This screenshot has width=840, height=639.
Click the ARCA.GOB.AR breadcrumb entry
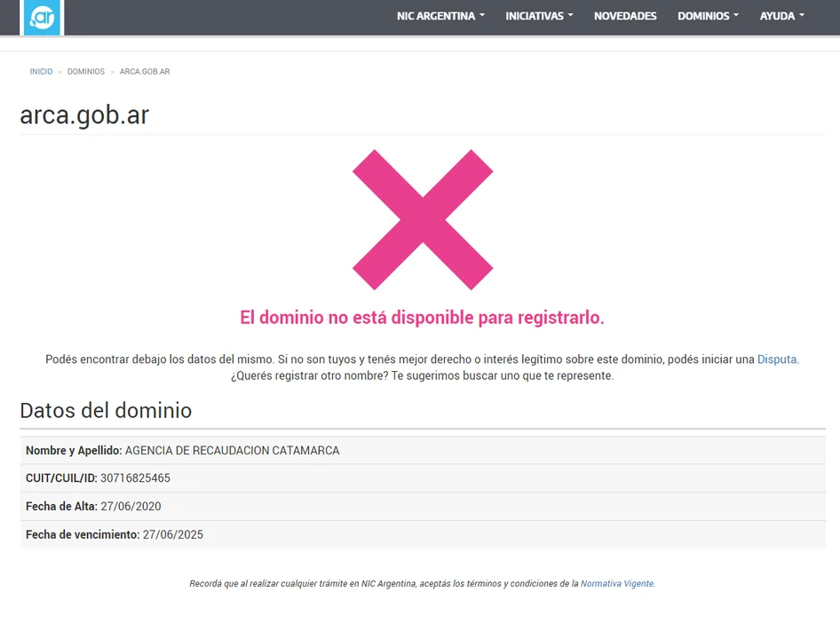pos(145,72)
